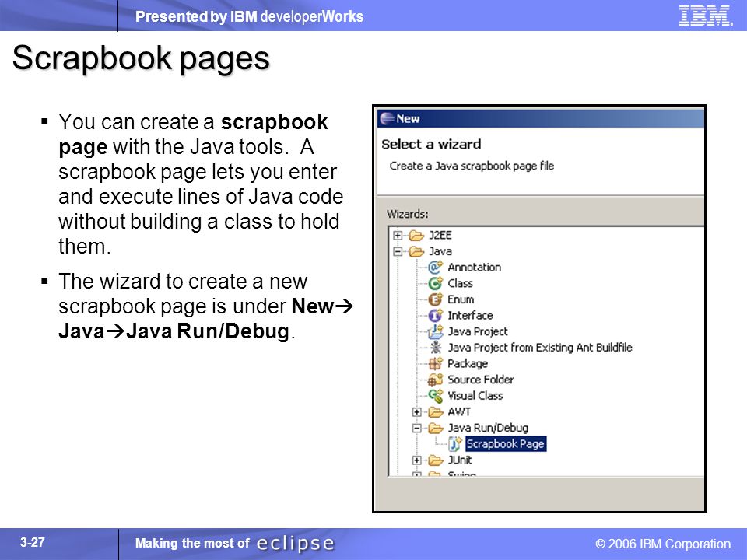Select the Interface wizard icon
Image resolution: width=747 pixels, height=560 pixels.
436,315
